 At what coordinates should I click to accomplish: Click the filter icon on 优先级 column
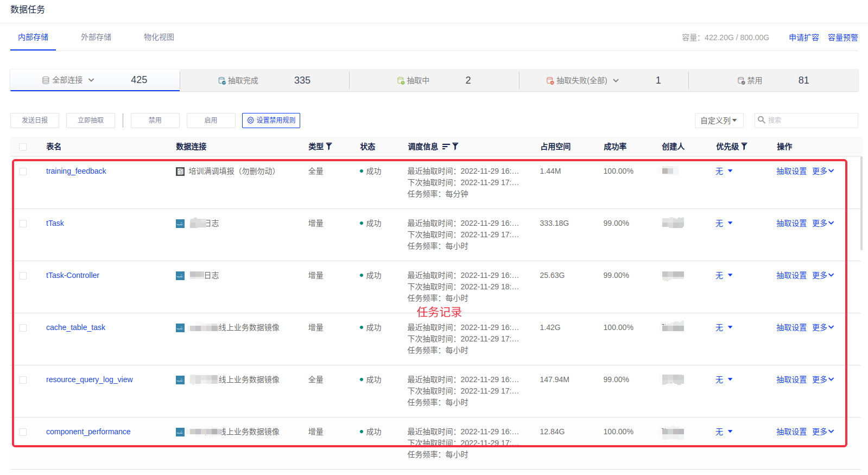[744, 147]
